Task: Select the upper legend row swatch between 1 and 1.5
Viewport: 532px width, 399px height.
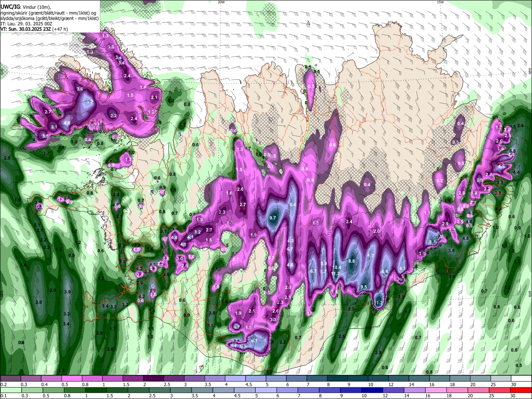Action: tap(113, 378)
